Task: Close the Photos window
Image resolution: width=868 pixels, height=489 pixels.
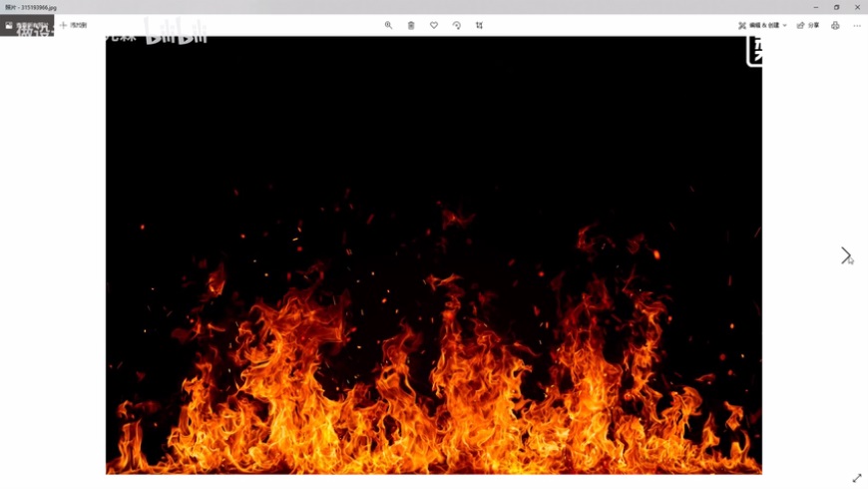Action: [857, 7]
